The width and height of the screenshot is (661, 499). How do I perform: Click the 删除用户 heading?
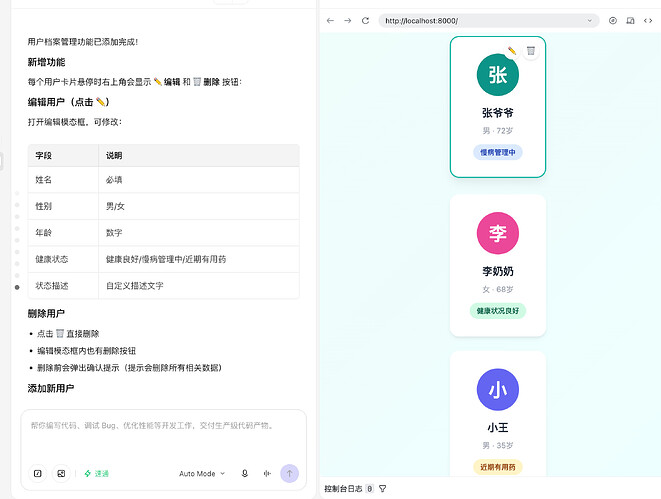click(46, 314)
